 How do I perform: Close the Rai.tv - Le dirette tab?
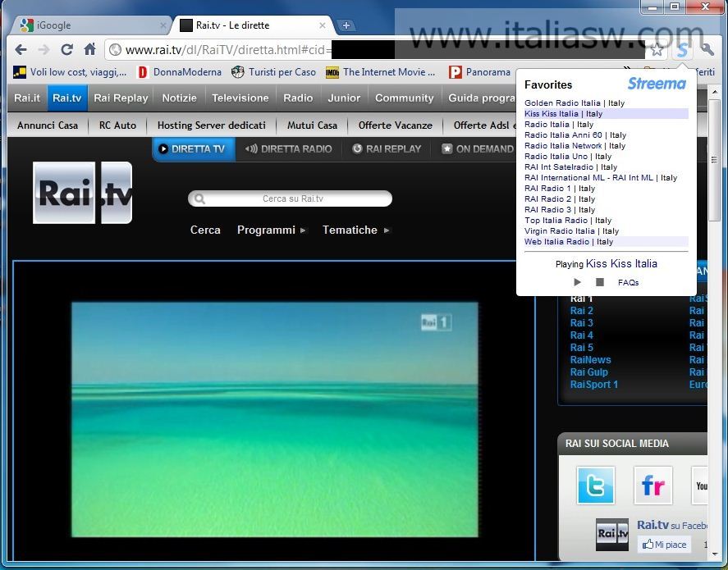(x=323, y=25)
